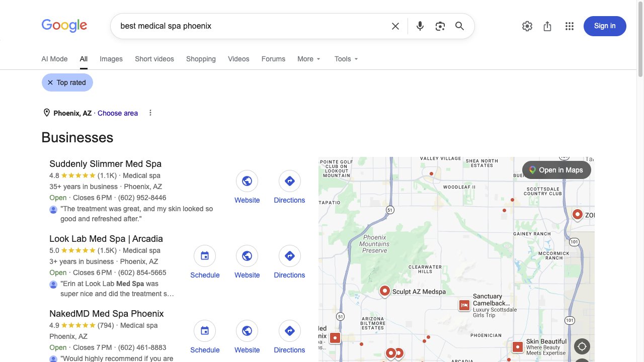644x362 pixels.
Task: Expand the More search categories dropdown
Action: pyautogui.click(x=309, y=59)
